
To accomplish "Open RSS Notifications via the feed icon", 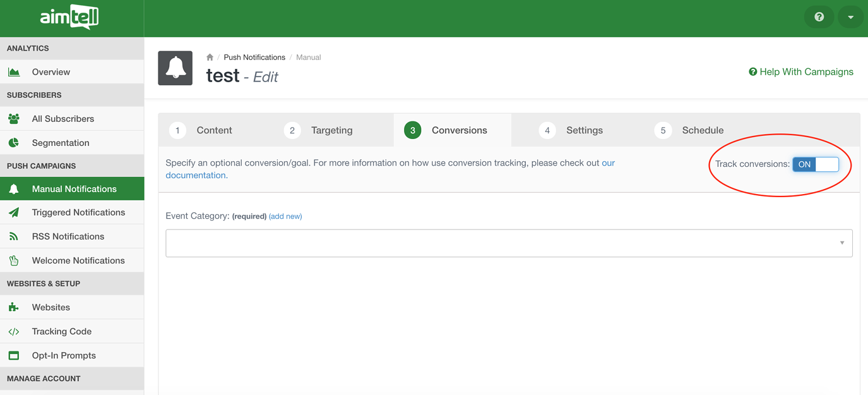I will [15, 236].
